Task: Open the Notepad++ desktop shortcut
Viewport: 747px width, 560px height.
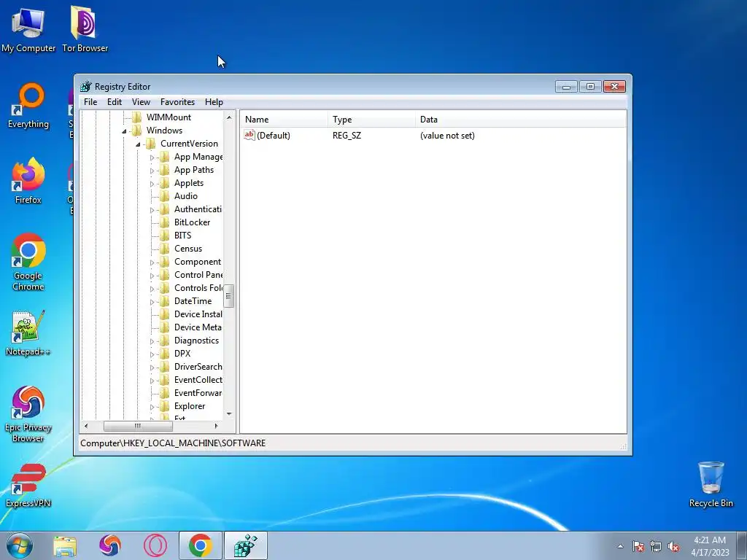Action: pyautogui.click(x=28, y=333)
